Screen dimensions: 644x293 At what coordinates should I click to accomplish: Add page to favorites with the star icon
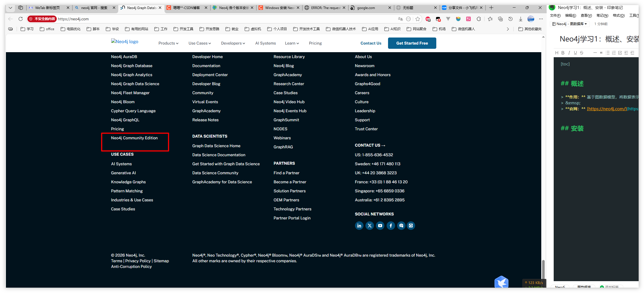coord(418,19)
